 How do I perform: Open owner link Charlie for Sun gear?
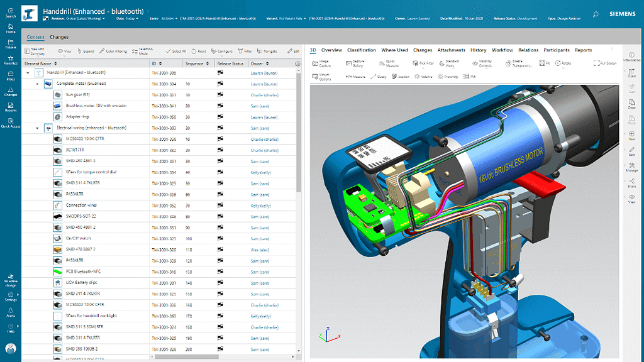click(x=265, y=95)
